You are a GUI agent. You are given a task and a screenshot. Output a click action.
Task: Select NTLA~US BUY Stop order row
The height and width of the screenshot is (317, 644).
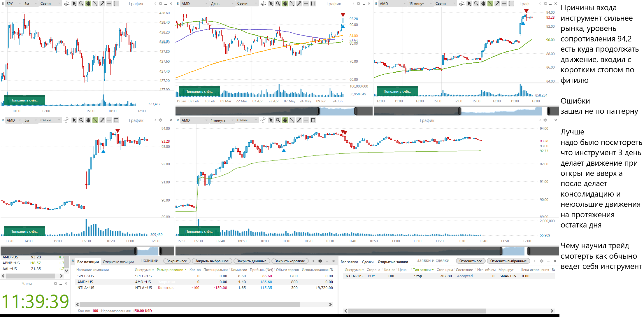point(449,276)
